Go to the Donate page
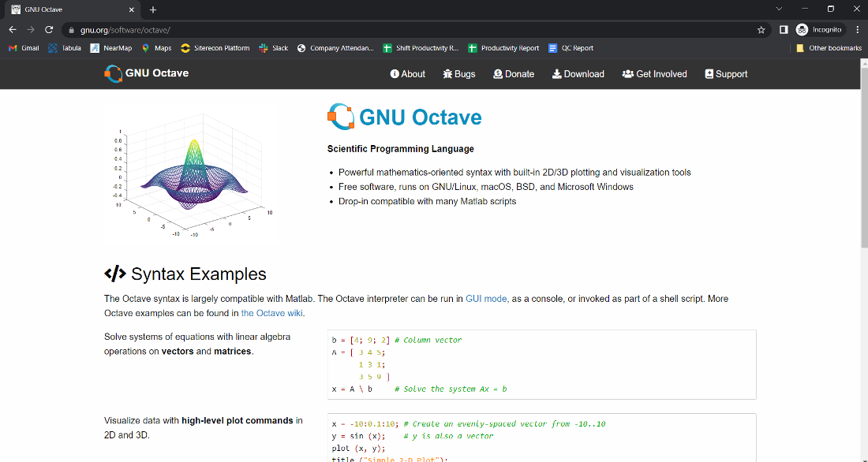The width and height of the screenshot is (868, 462). pyautogui.click(x=514, y=74)
